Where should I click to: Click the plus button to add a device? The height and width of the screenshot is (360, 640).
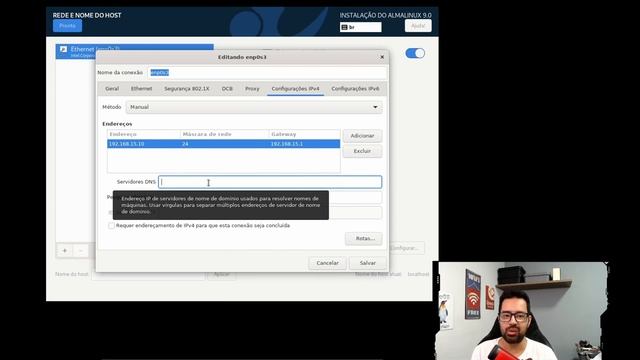64,251
